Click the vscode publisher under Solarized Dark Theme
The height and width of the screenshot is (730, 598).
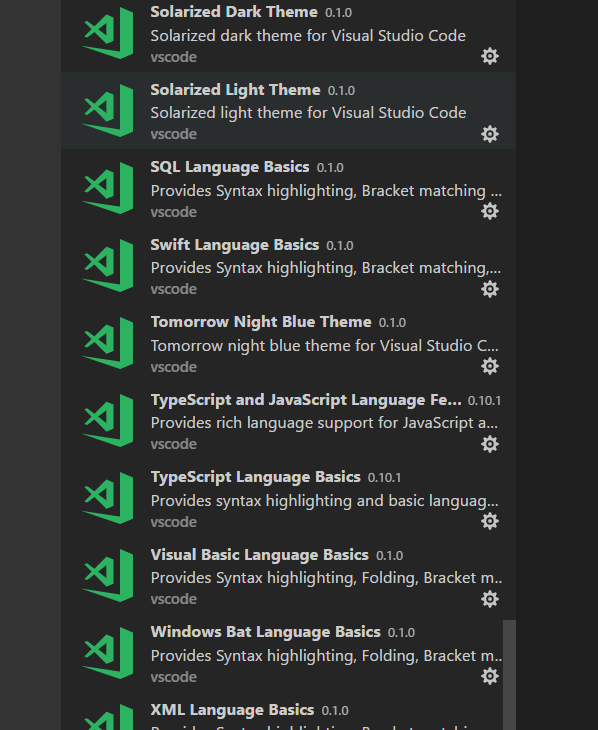point(173,57)
